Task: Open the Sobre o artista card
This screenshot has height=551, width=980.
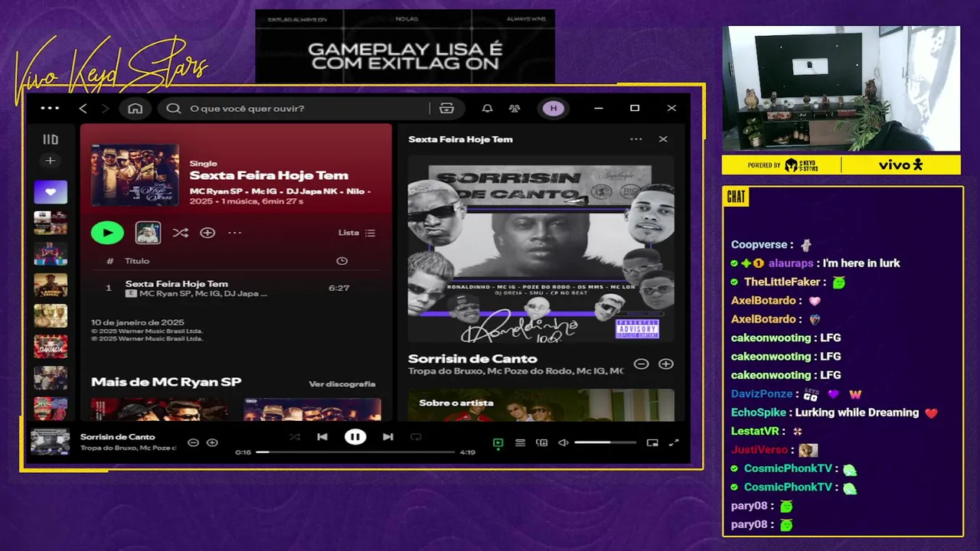Action: (541, 405)
